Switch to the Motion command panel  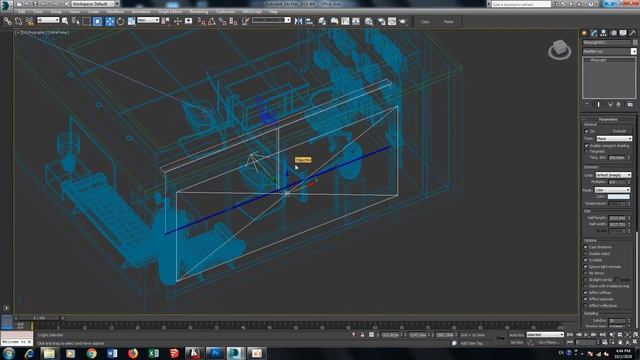tap(613, 33)
